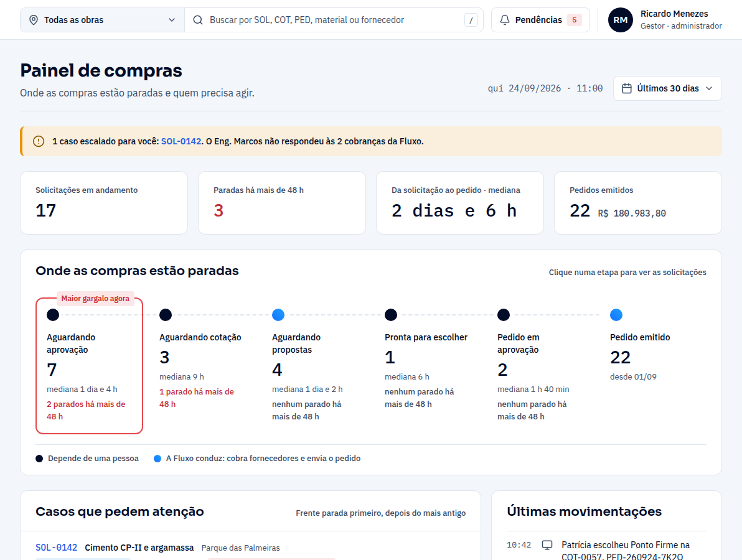Click the 'Da solicitação ao pedido · mediana' card

(460, 203)
